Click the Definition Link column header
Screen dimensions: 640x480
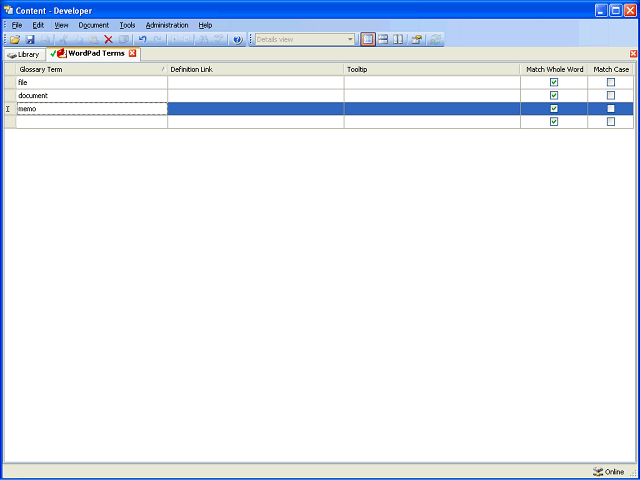click(256, 69)
